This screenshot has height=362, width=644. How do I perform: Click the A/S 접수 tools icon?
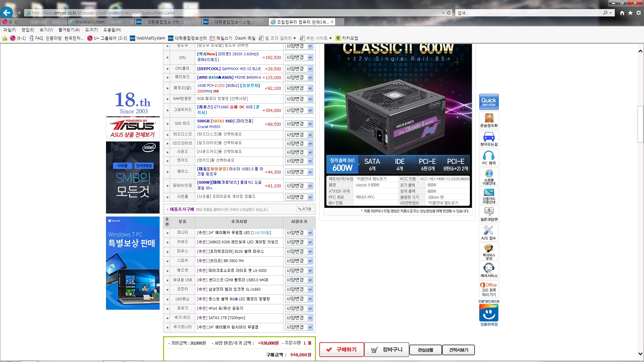[x=489, y=233]
